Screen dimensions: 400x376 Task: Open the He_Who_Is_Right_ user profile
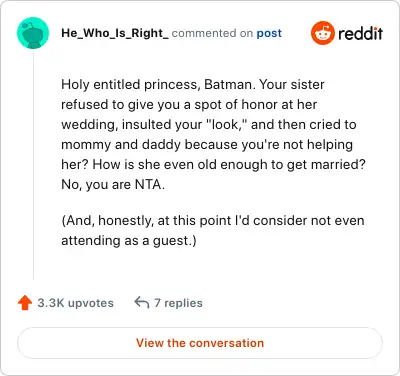[x=115, y=33]
